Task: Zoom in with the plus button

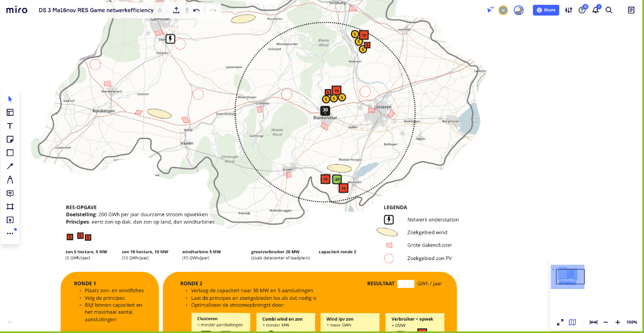Action: click(x=618, y=322)
